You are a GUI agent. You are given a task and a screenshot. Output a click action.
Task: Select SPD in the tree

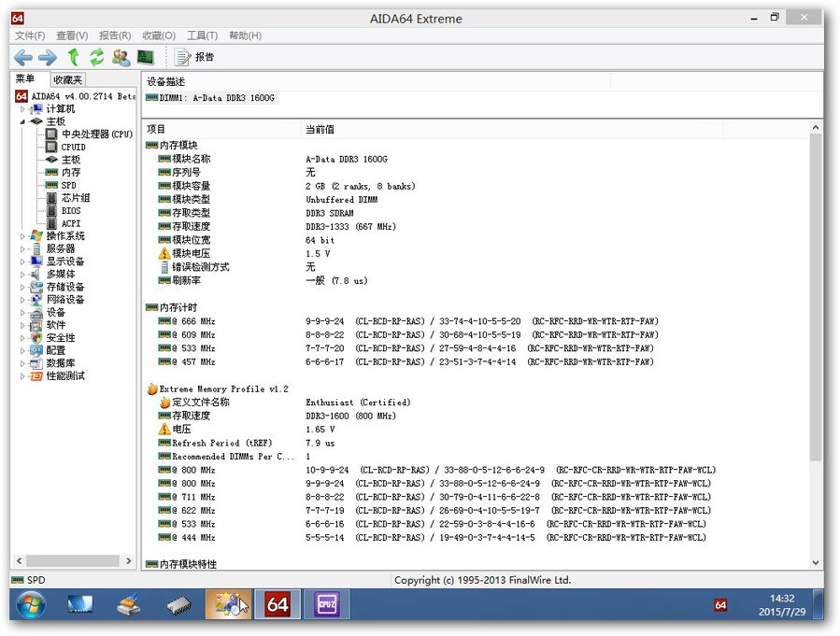[61, 185]
